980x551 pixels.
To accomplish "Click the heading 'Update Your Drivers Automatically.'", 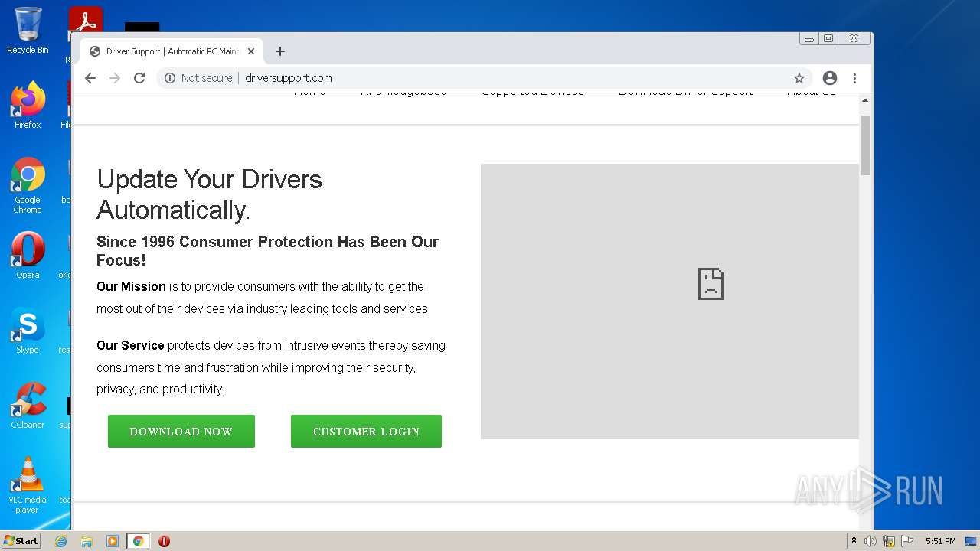I will coord(209,194).
